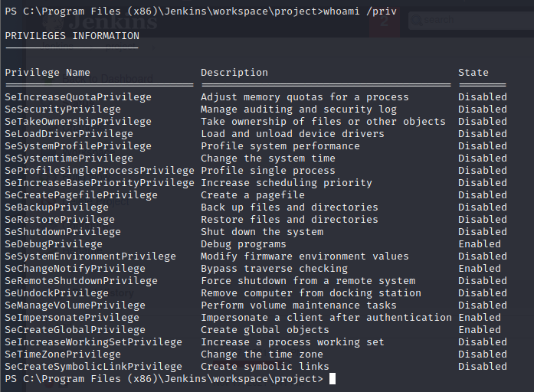Click 'Create a pagefile' description
This screenshot has width=534, height=392.
[253, 195]
